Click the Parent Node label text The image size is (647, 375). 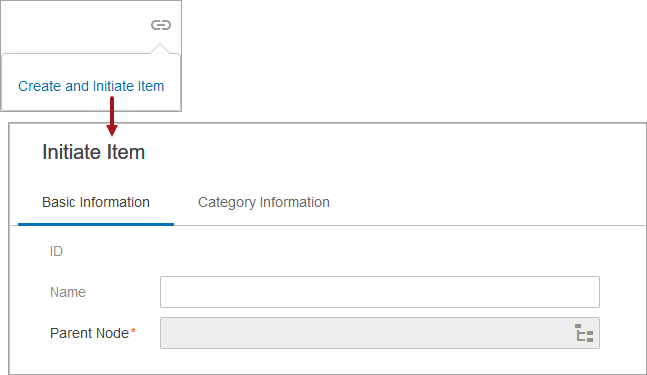pos(90,333)
